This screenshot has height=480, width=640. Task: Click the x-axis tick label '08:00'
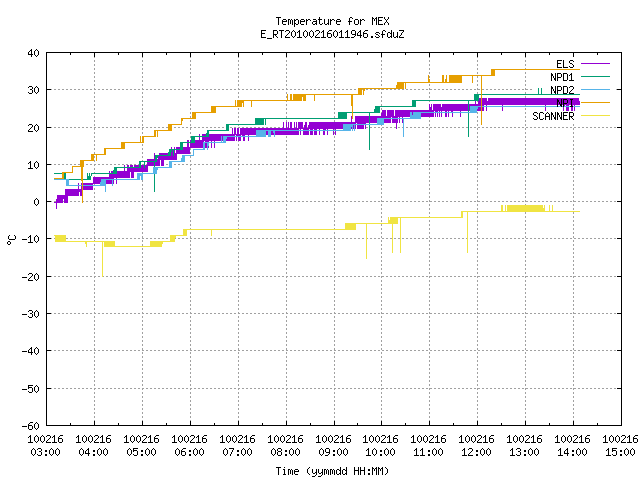point(285,452)
